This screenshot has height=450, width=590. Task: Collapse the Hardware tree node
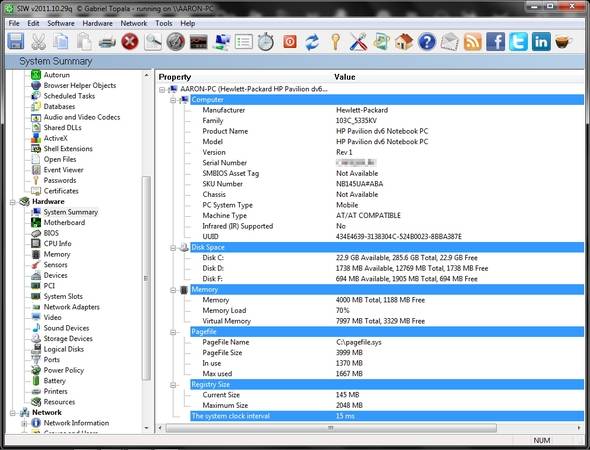pos(12,202)
